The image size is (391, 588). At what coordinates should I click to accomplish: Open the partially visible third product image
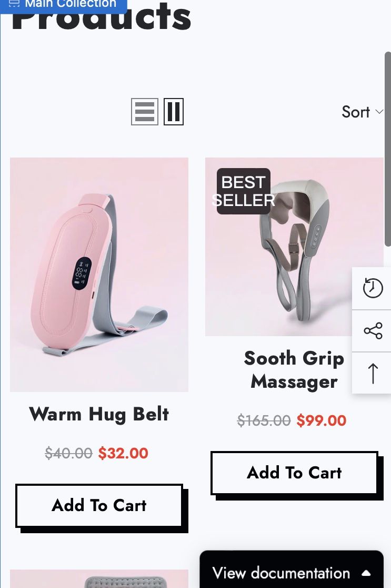(x=99, y=579)
